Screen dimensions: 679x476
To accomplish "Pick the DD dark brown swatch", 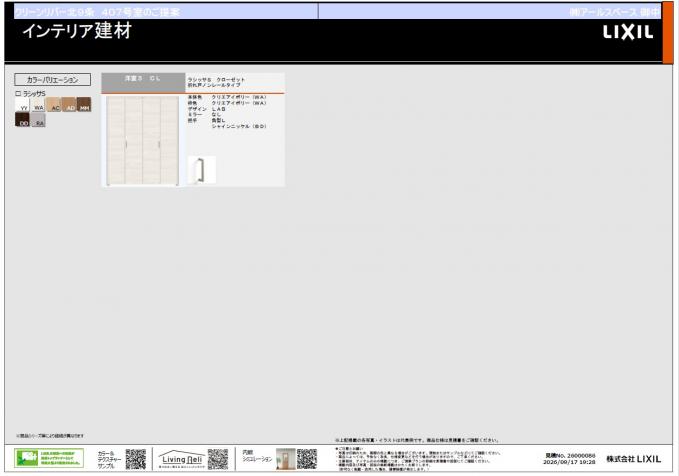I will tap(22, 120).
